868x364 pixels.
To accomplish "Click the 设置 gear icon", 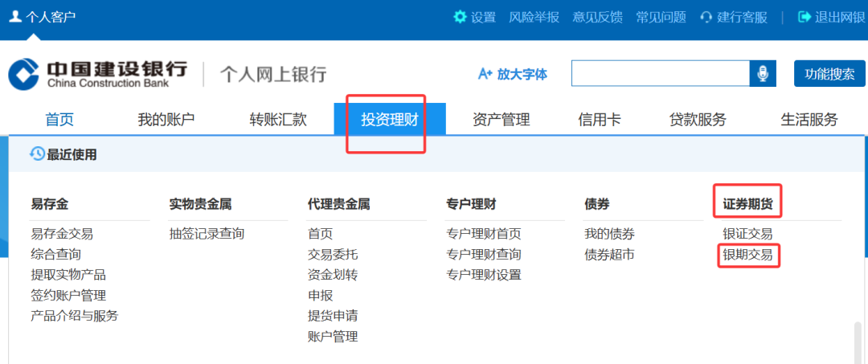I will [460, 17].
